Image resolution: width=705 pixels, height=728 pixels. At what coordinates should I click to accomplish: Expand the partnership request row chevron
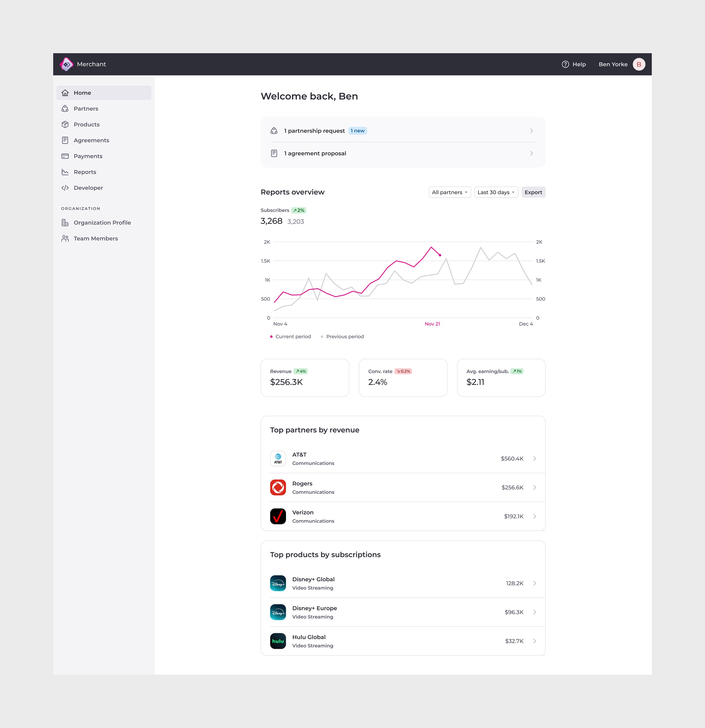point(531,131)
